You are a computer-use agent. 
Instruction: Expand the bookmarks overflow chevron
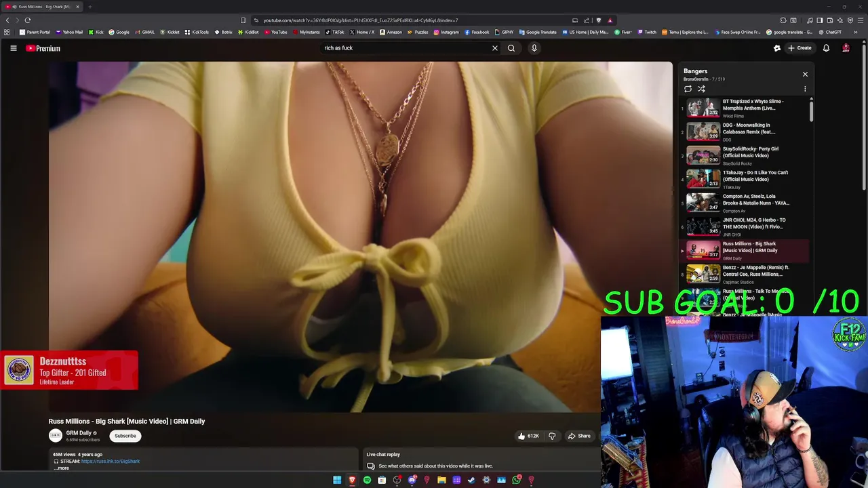855,32
